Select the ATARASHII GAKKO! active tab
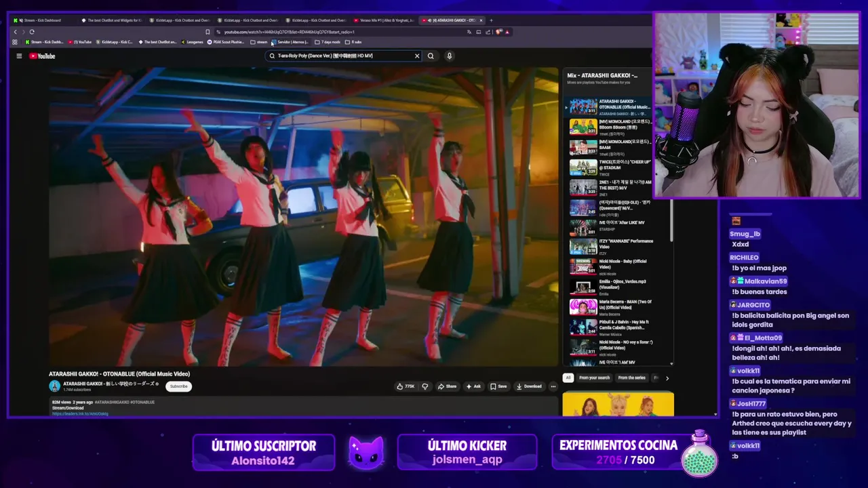Image resolution: width=868 pixels, height=488 pixels. [452, 20]
